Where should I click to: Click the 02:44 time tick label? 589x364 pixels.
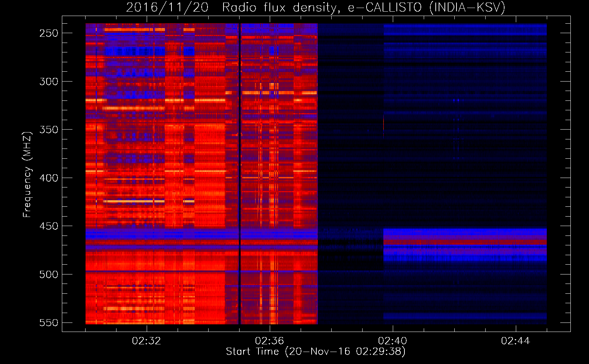click(515, 341)
